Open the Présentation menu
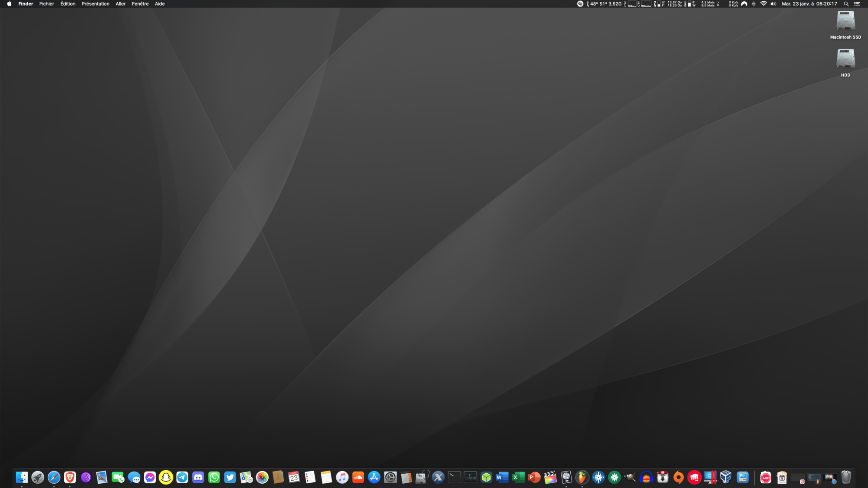The image size is (868, 488). click(x=95, y=4)
